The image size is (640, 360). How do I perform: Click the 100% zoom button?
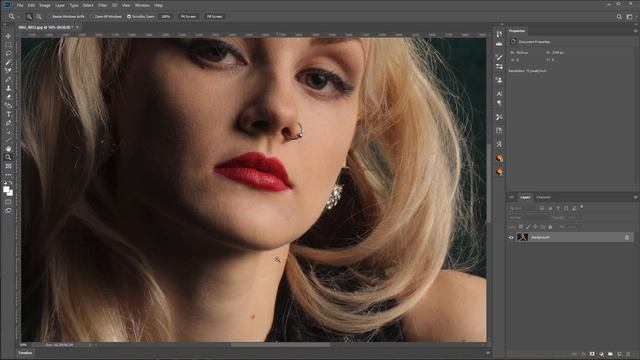165,17
